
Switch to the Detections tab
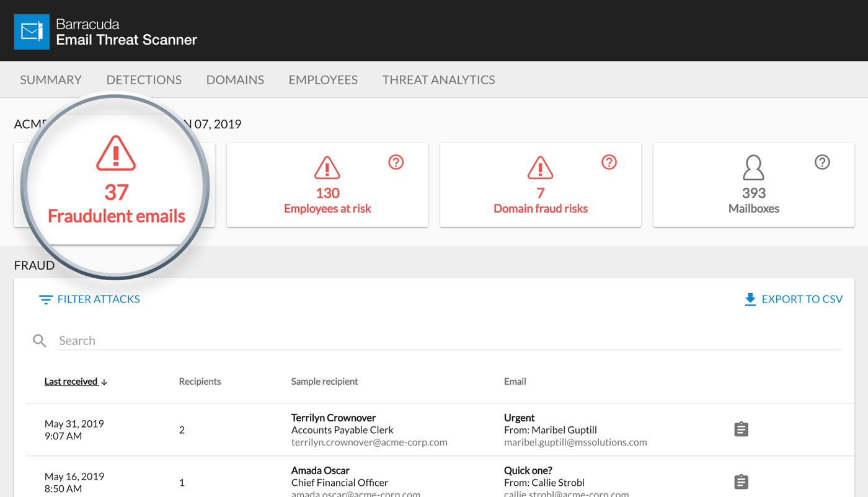pyautogui.click(x=144, y=79)
